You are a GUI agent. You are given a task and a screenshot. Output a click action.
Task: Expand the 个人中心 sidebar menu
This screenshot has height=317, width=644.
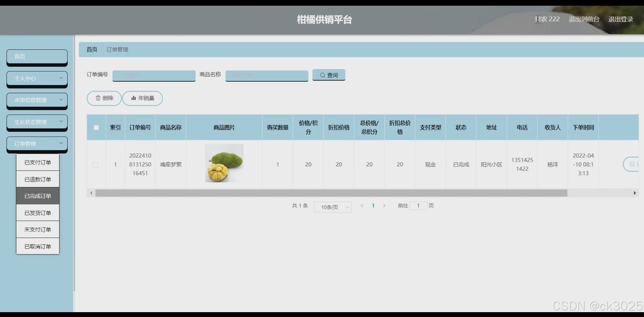point(37,78)
